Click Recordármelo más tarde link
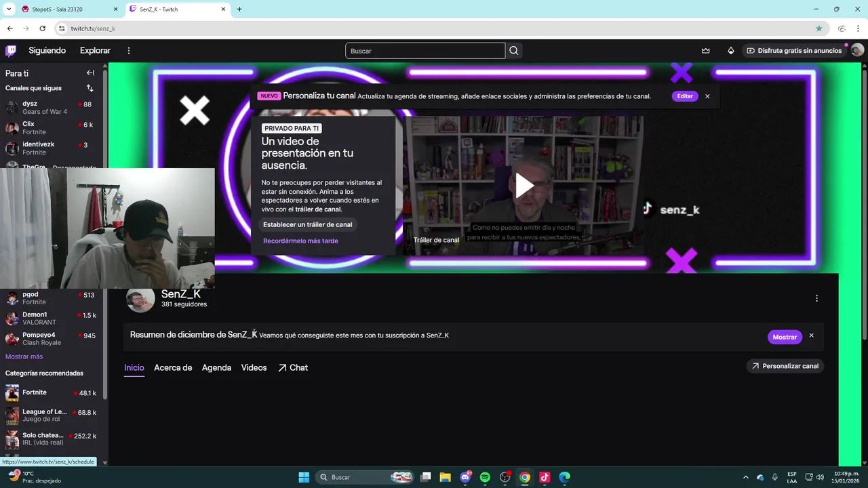Screen dimensions: 868x488 coord(300,241)
